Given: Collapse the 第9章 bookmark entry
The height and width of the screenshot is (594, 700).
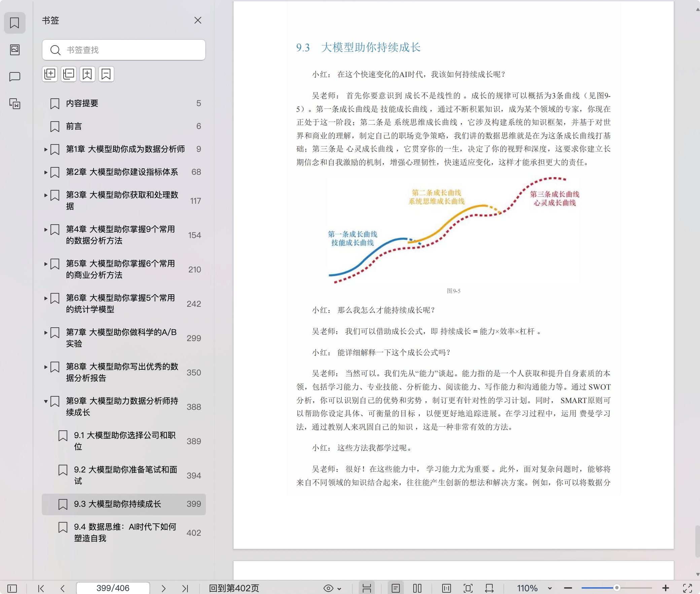Looking at the screenshot, I should pos(46,401).
